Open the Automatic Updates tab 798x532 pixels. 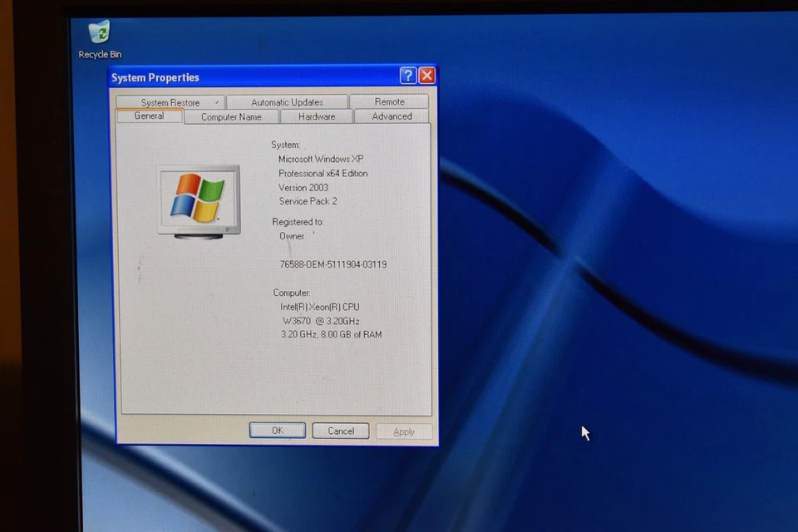pyautogui.click(x=287, y=101)
